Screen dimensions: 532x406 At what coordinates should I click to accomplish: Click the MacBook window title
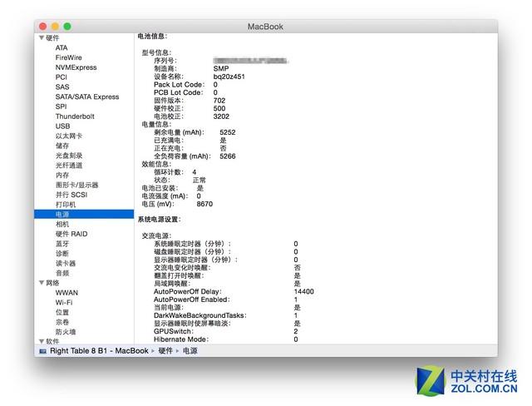[x=265, y=27]
